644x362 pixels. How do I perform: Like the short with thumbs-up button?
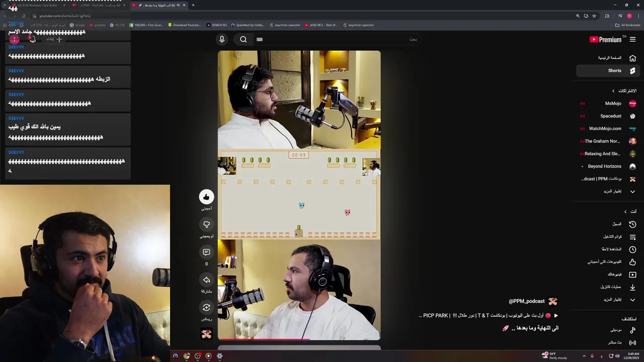pyautogui.click(x=206, y=197)
